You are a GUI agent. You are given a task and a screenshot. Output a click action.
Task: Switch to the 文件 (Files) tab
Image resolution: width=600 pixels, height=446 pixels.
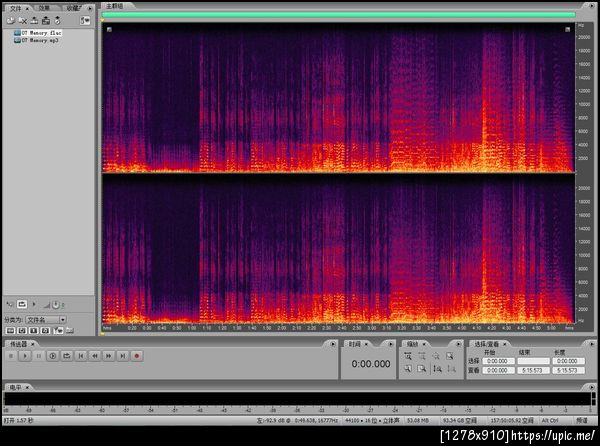[16, 8]
